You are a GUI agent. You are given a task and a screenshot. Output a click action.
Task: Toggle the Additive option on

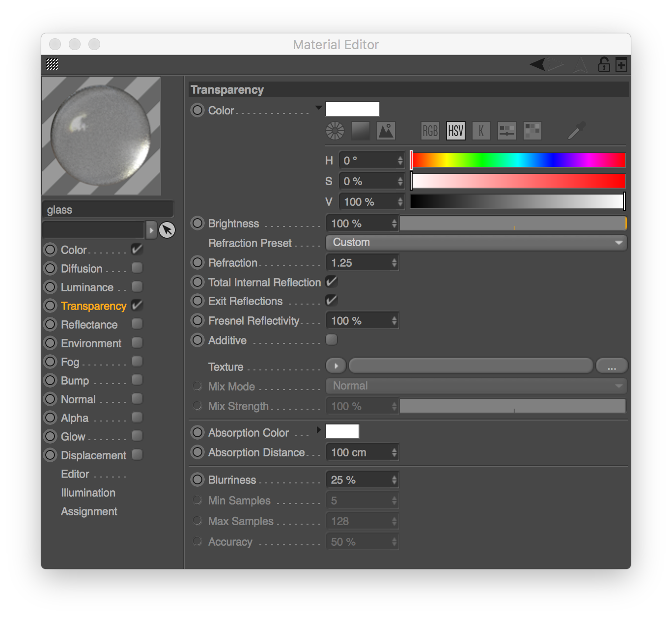[x=331, y=339]
